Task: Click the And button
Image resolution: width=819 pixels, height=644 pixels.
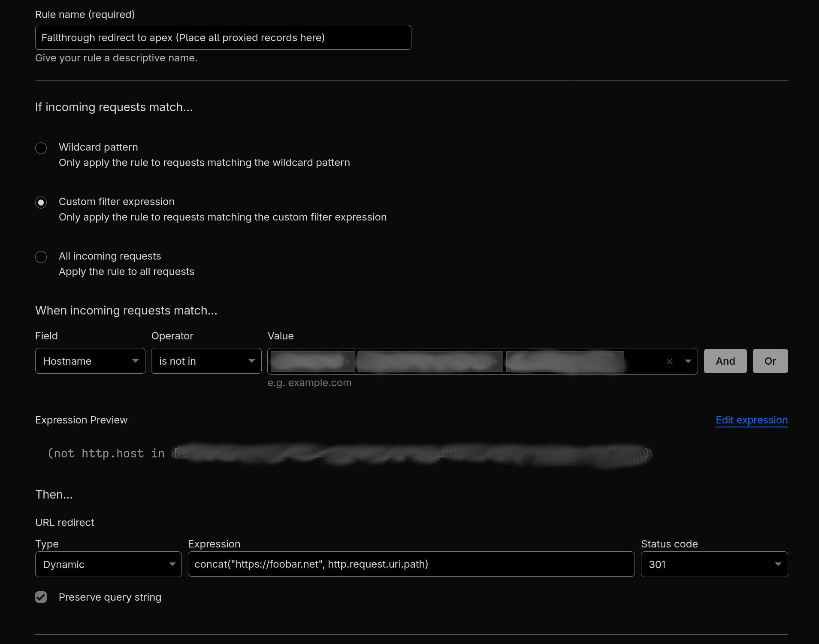Action: [x=725, y=361]
